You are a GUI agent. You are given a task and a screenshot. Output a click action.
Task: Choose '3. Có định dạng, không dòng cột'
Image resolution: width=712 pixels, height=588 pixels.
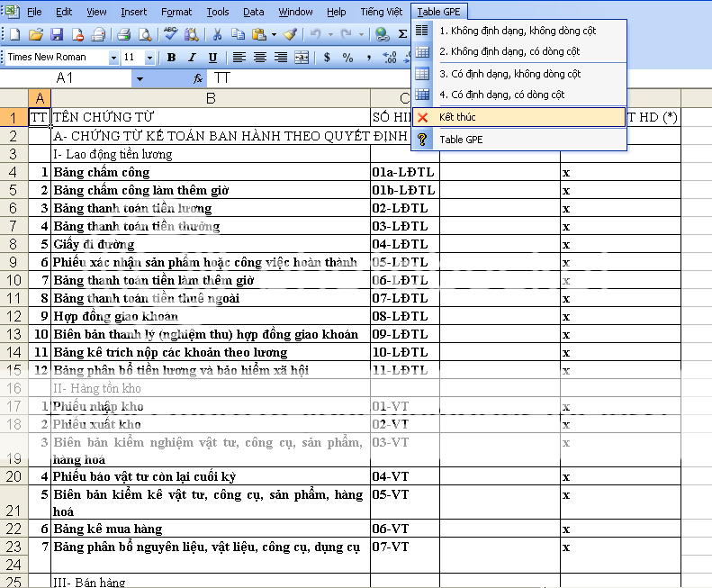(509, 74)
